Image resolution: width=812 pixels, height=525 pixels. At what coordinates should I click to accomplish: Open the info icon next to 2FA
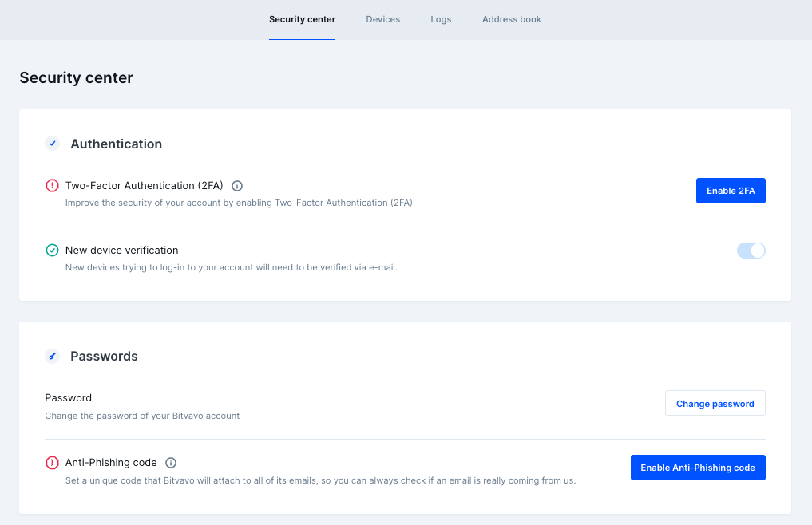[x=237, y=186]
